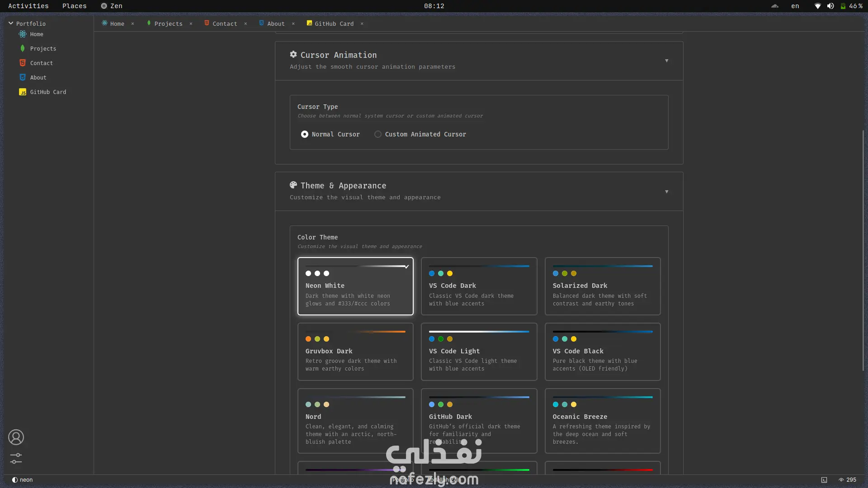
Task: Open the system volume icon
Action: click(830, 6)
